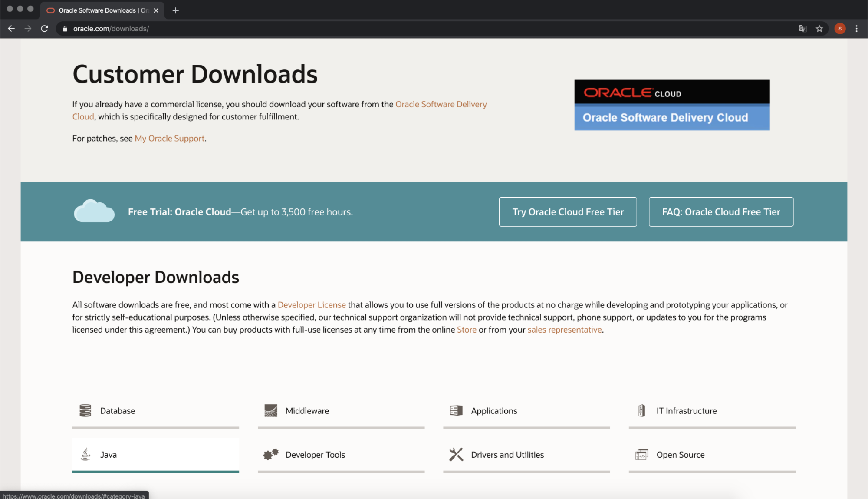
Task: Open the Open Source category
Action: click(680, 455)
